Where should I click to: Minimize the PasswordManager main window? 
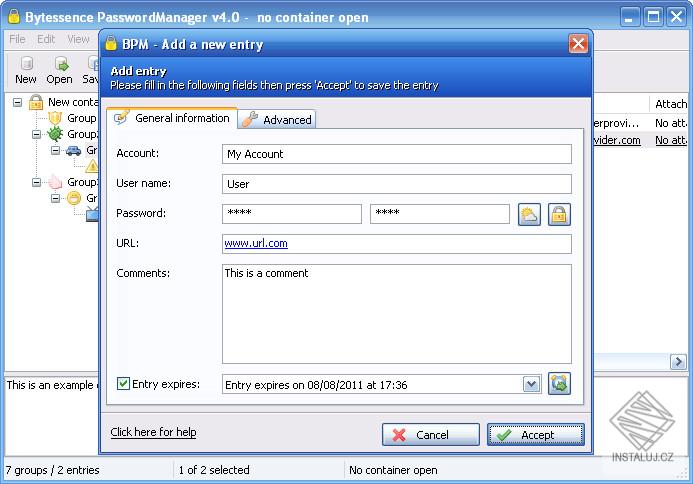[629, 17]
